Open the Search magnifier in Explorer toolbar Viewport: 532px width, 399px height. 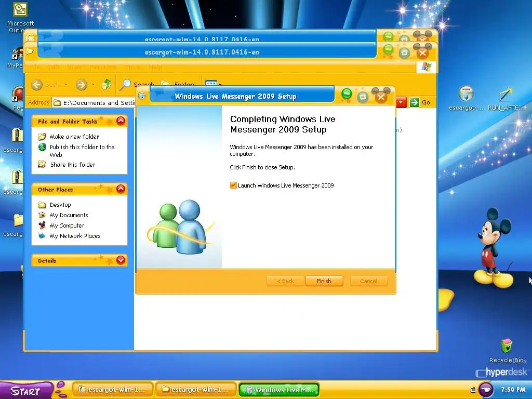tap(125, 85)
